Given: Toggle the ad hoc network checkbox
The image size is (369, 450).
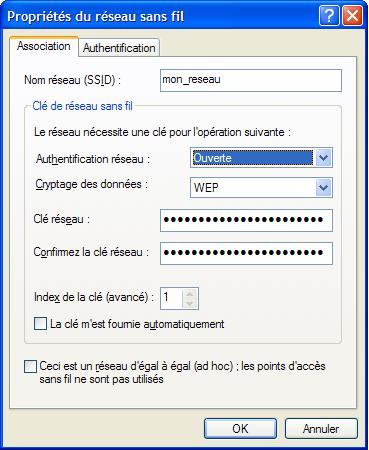Looking at the screenshot, I should (30, 366).
